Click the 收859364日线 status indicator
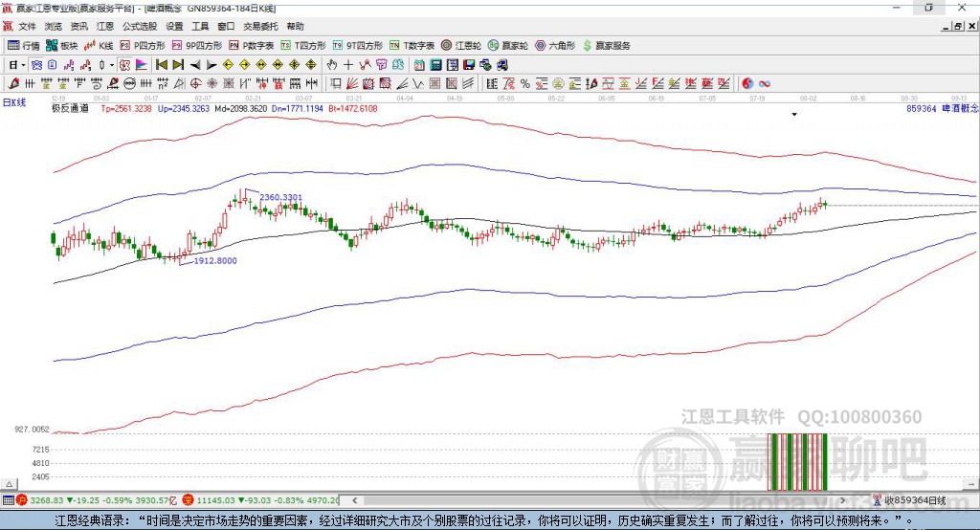 (x=909, y=500)
